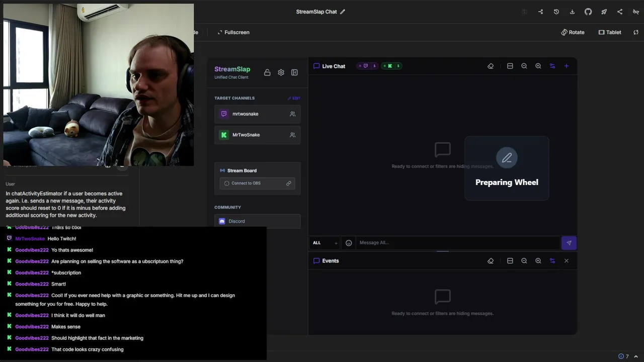Click the send message button

coord(569,243)
